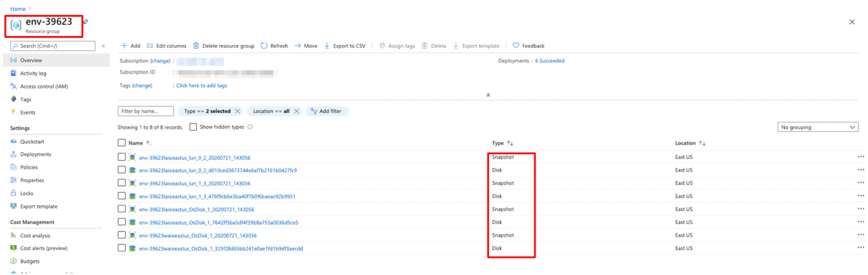
Task: Click the Move arrow icon
Action: [298, 46]
